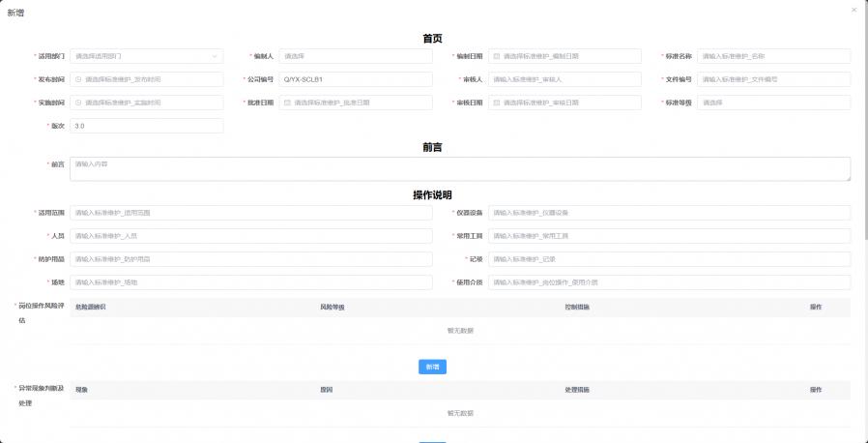Click the 仪器设备 input field

[669, 213]
